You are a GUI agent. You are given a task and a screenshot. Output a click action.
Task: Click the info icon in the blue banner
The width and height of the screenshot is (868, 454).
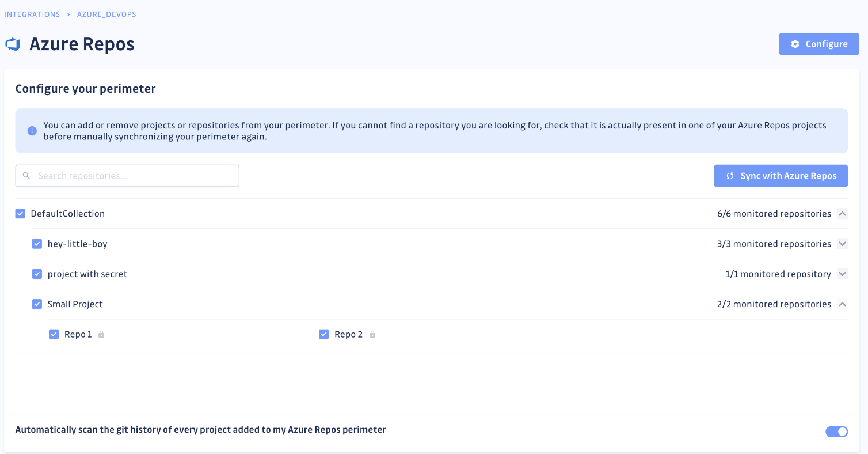tap(32, 131)
